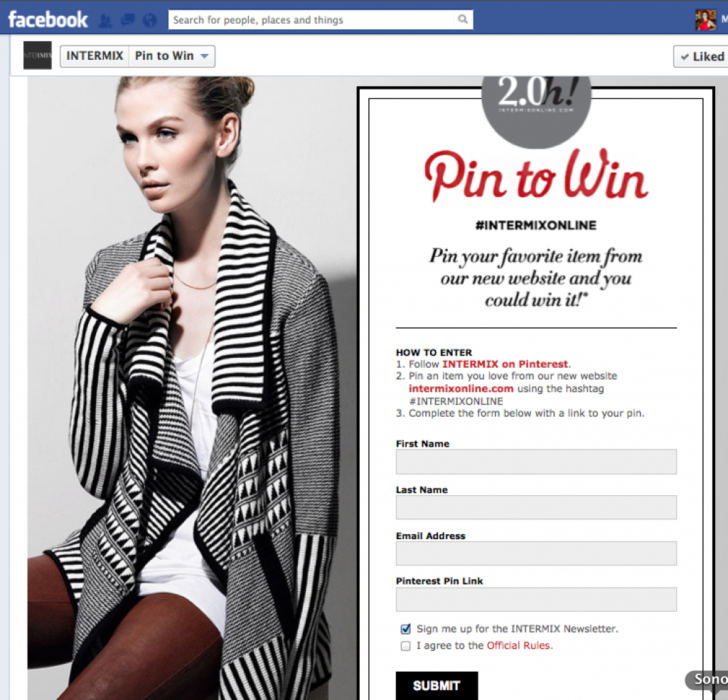728x700 pixels.
Task: Focus the First Name field
Action: [x=536, y=462]
